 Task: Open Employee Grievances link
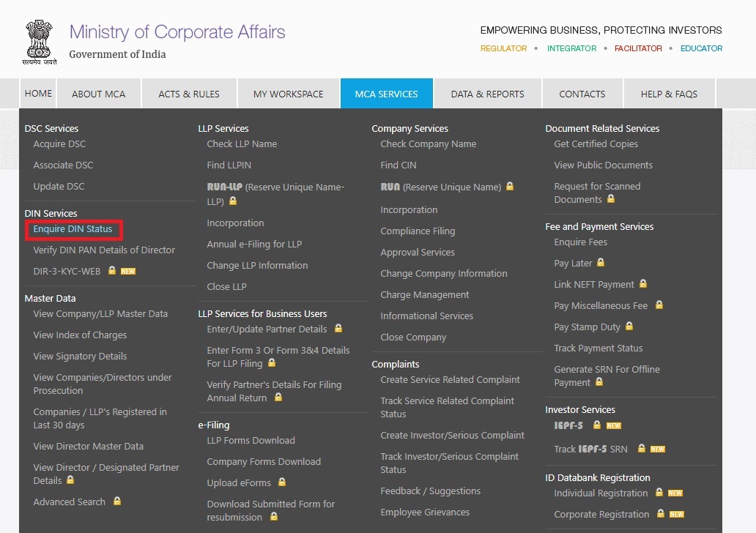tap(425, 512)
